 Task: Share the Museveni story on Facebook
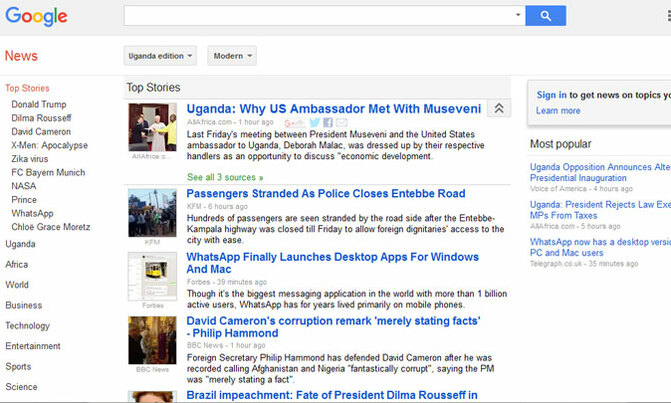pos(328,123)
